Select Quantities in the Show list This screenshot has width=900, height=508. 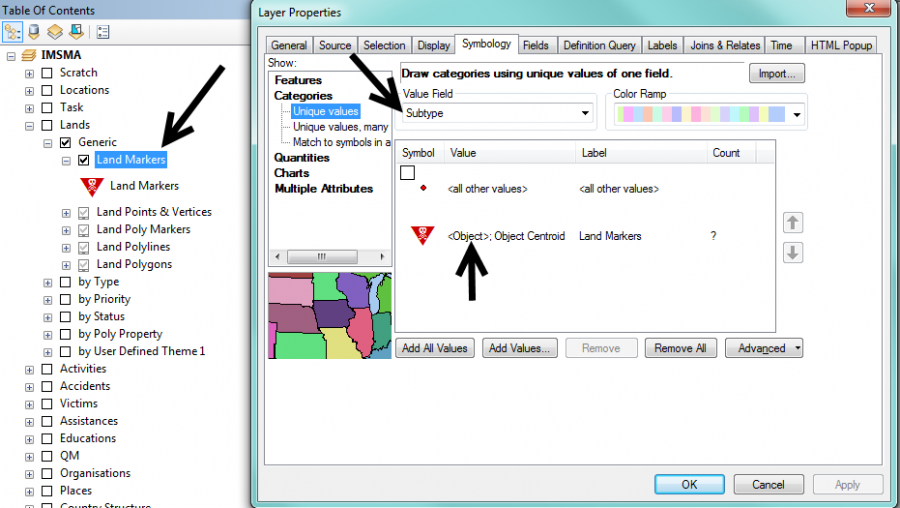click(x=301, y=157)
